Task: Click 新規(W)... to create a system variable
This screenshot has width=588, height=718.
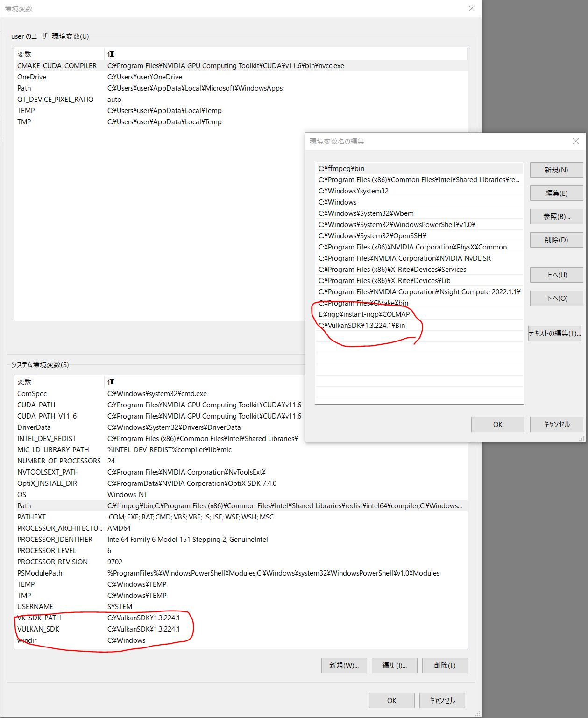Action: [x=344, y=665]
